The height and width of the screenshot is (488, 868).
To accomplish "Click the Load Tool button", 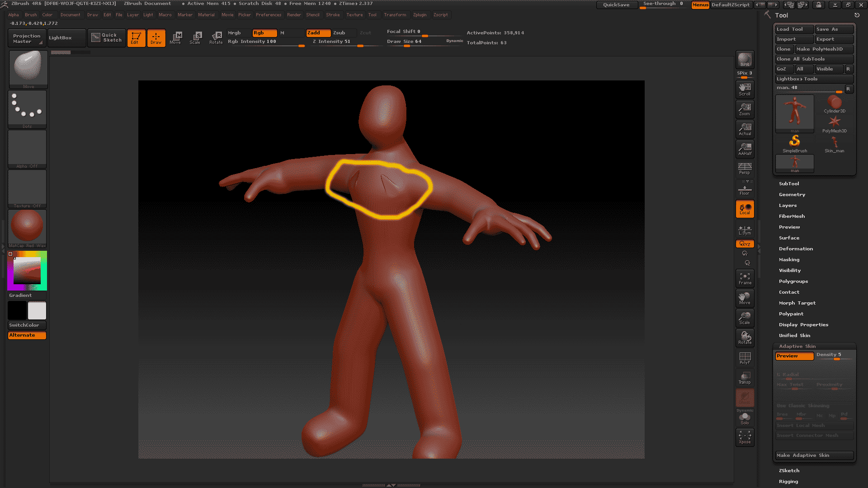I will click(x=794, y=29).
